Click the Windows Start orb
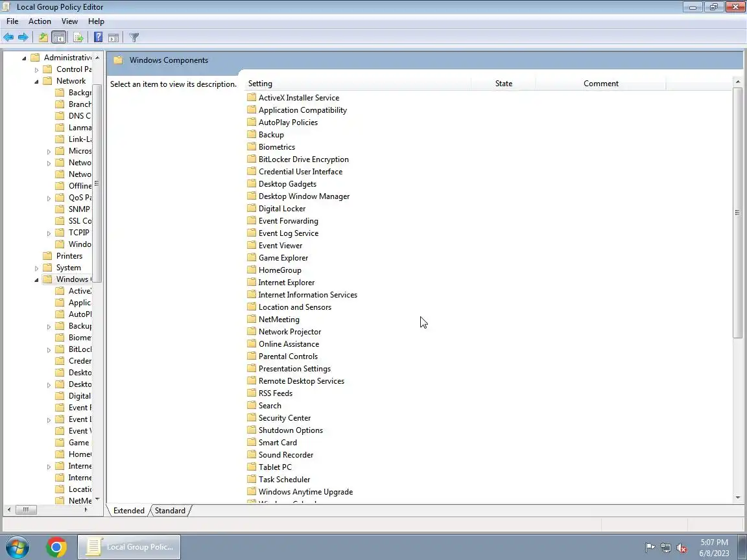This screenshot has width=747, height=560. coord(17,547)
